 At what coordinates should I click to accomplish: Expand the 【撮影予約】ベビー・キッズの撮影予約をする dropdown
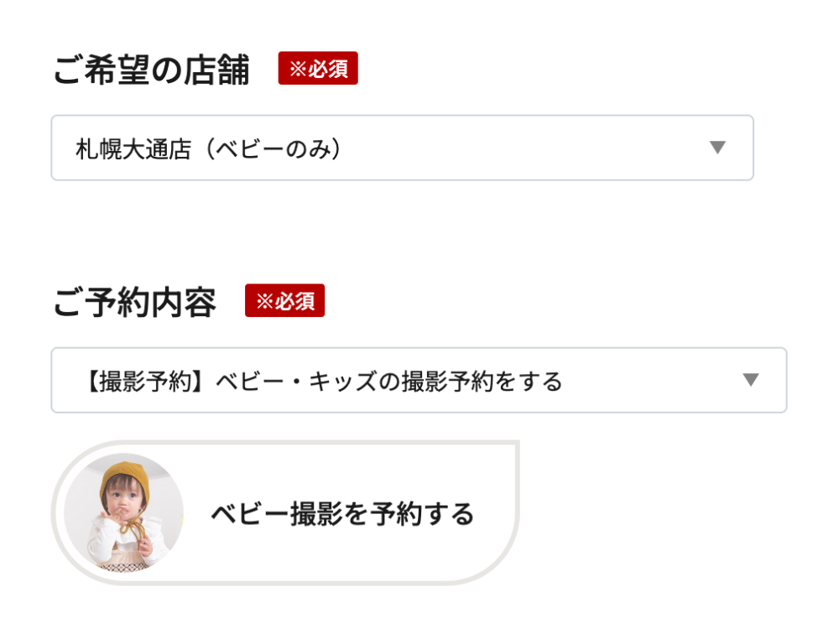point(419,380)
